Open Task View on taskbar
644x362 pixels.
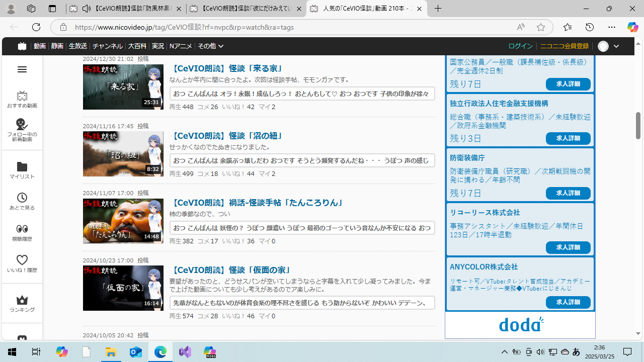pos(36,352)
